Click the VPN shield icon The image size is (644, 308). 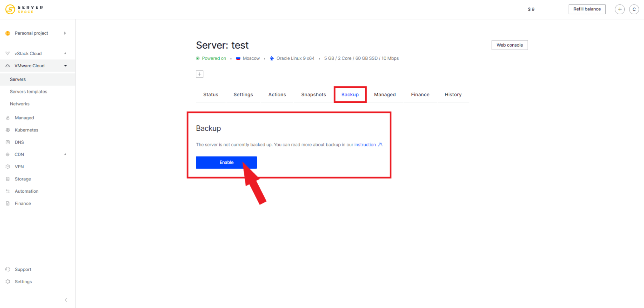pyautogui.click(x=8, y=167)
